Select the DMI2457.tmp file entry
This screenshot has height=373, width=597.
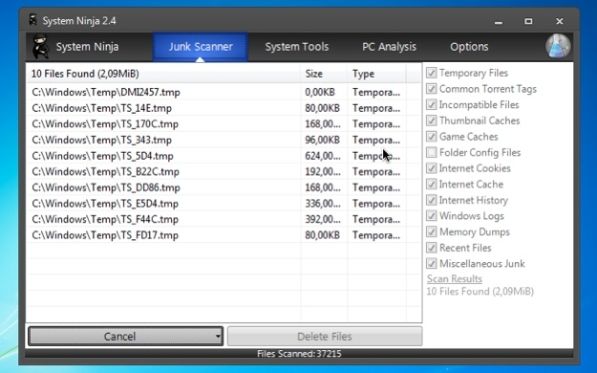(224, 92)
